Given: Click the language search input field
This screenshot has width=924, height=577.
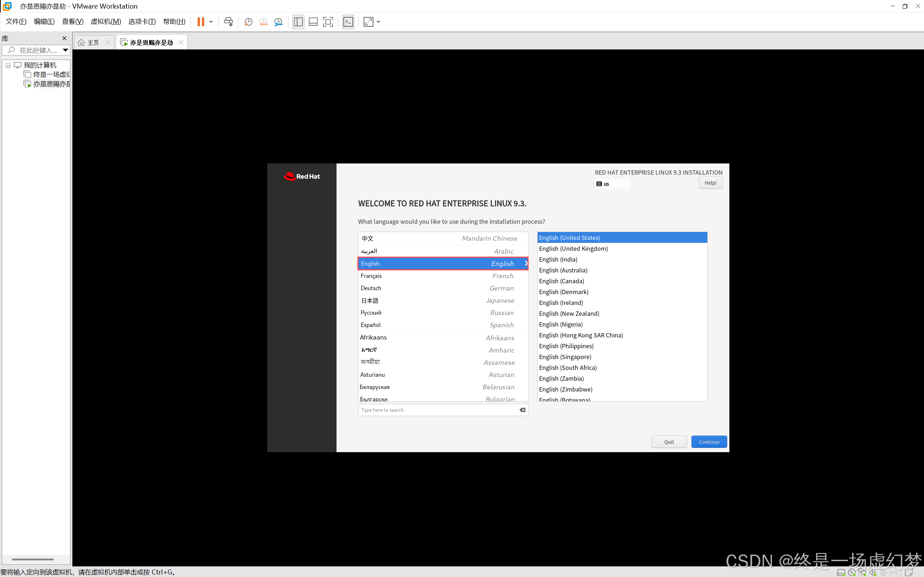Looking at the screenshot, I should [x=439, y=410].
